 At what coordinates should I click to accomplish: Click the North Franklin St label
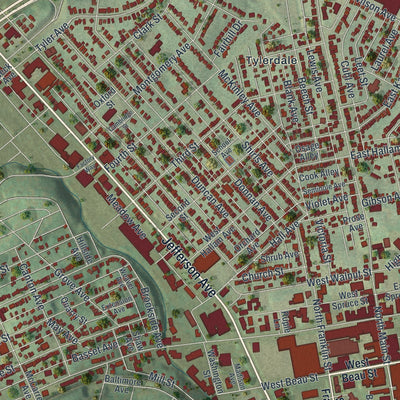tap(322, 335)
